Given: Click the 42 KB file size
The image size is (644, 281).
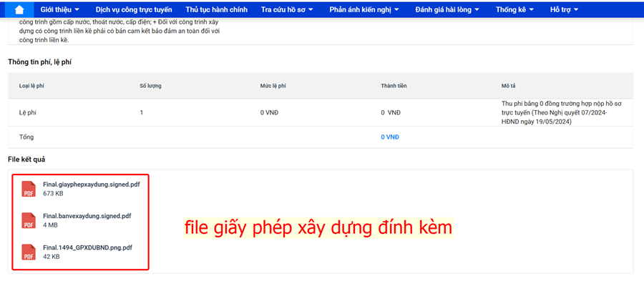Looking at the screenshot, I should (x=52, y=257).
